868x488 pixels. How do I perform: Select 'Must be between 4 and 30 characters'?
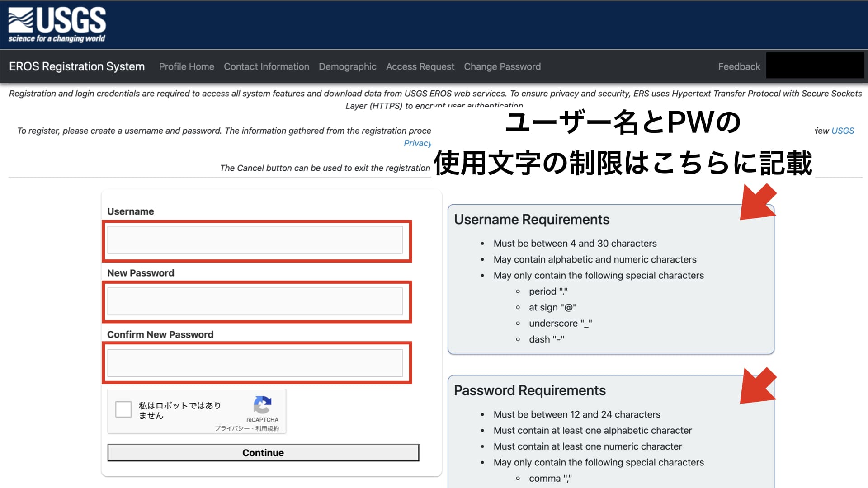pyautogui.click(x=575, y=244)
